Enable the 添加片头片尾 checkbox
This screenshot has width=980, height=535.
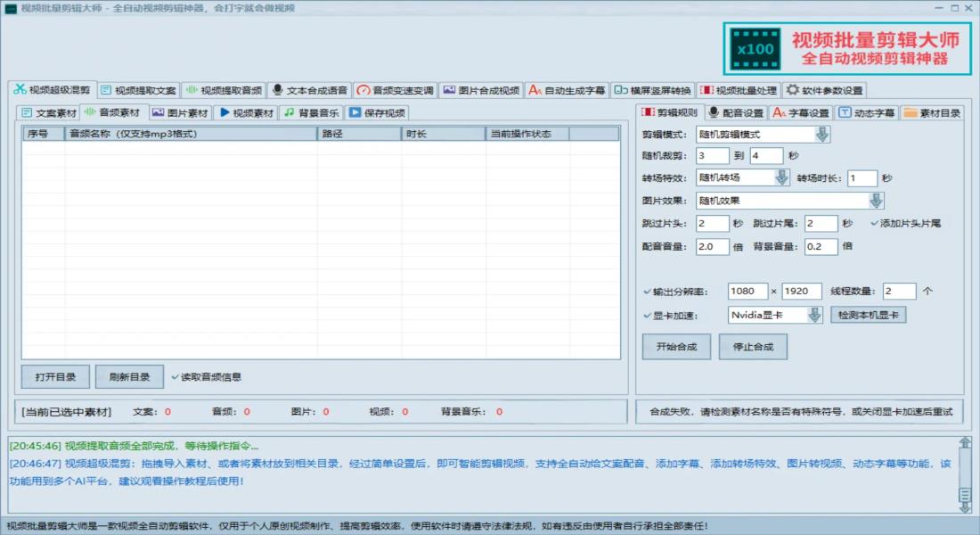pyautogui.click(x=874, y=223)
